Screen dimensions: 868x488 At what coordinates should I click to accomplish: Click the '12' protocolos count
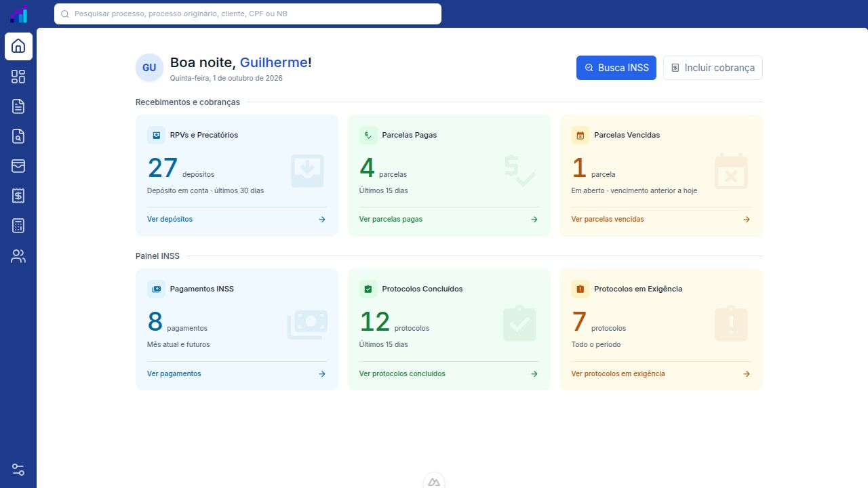click(375, 322)
